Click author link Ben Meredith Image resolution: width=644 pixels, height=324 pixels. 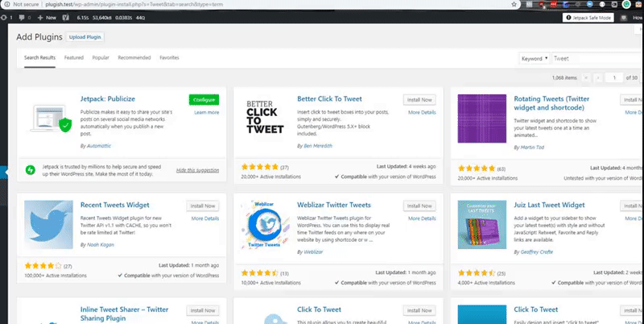tap(318, 146)
